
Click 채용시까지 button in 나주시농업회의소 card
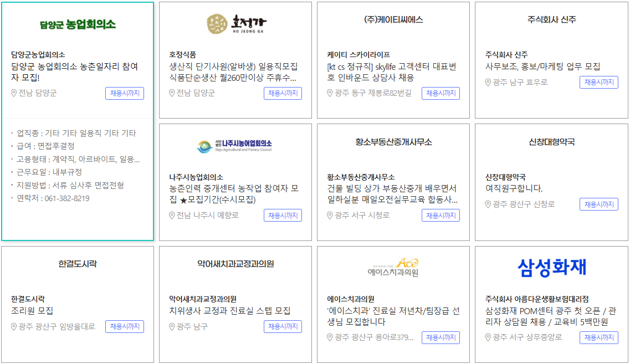pyautogui.click(x=283, y=216)
